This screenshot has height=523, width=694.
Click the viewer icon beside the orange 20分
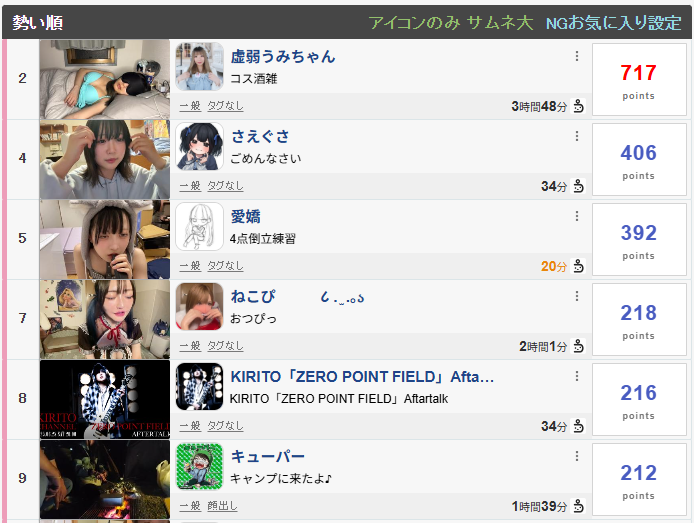[578, 266]
